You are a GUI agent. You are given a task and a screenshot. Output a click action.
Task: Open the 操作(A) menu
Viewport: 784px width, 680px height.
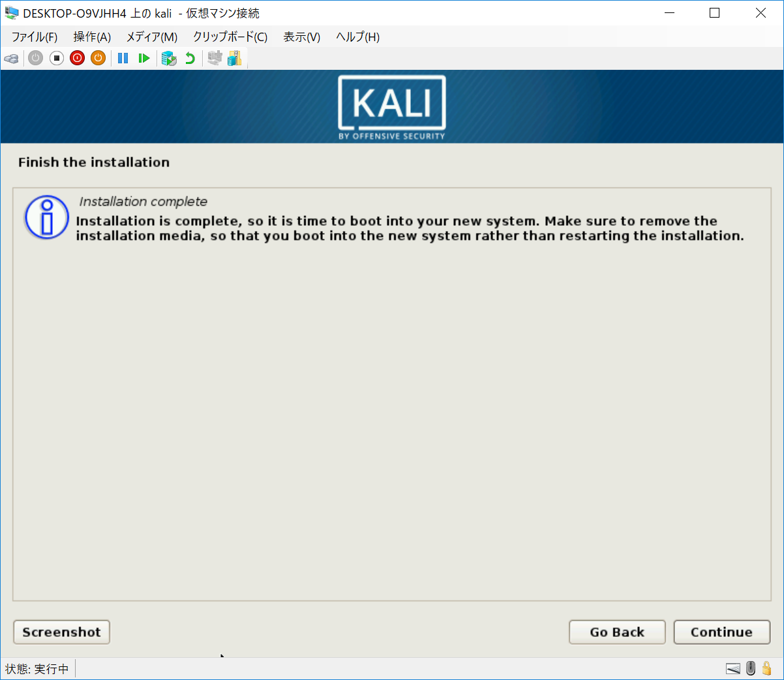92,37
